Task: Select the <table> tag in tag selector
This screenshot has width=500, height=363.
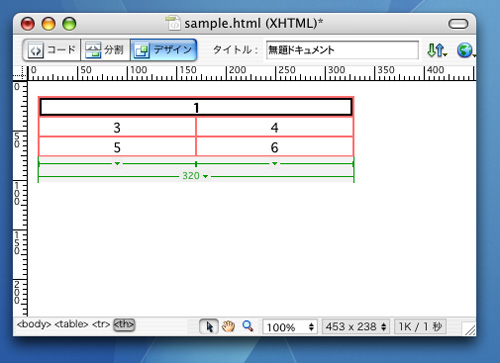Action: point(71,324)
